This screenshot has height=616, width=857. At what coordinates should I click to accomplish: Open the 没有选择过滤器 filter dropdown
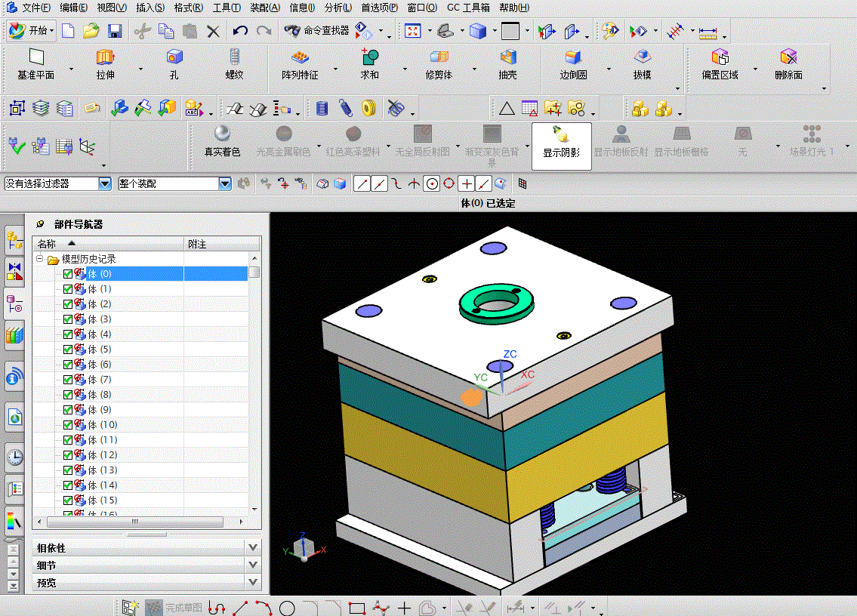105,183
